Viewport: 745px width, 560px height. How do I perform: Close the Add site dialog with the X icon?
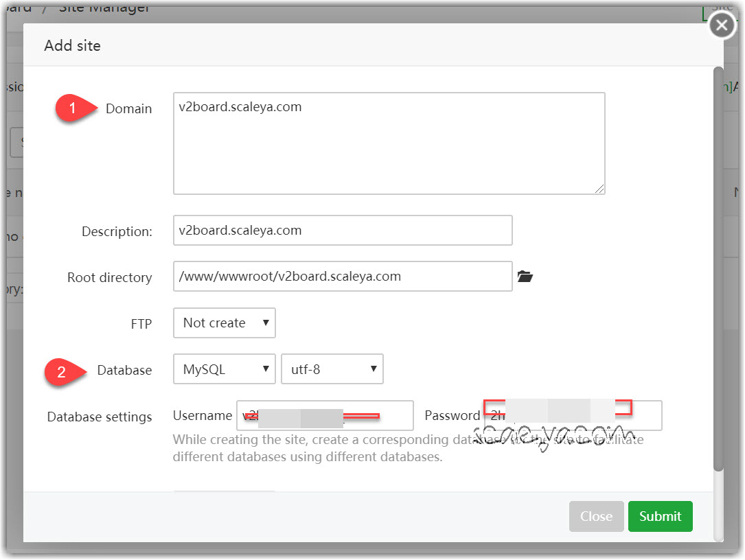tap(721, 25)
